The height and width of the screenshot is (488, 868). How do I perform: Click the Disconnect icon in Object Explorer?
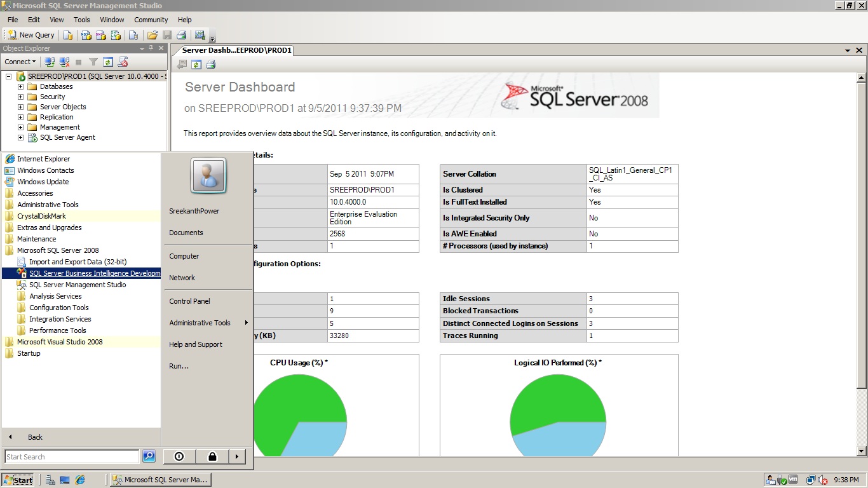click(x=64, y=62)
